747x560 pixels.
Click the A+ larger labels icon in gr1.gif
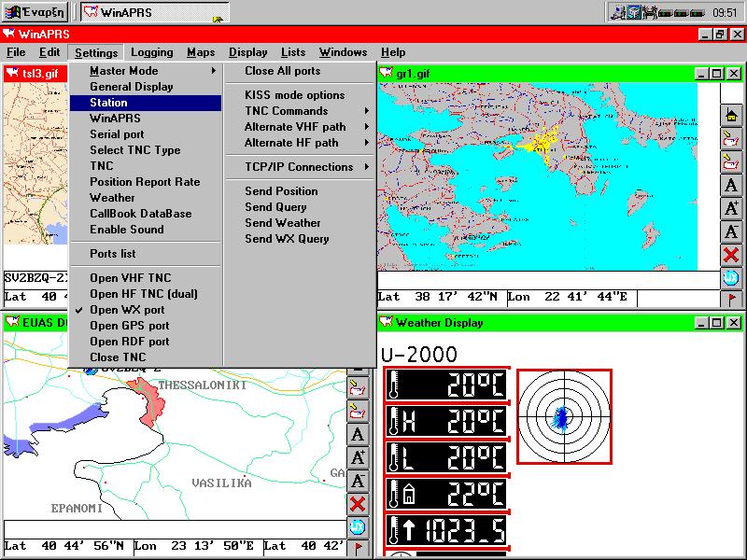pyautogui.click(x=731, y=208)
